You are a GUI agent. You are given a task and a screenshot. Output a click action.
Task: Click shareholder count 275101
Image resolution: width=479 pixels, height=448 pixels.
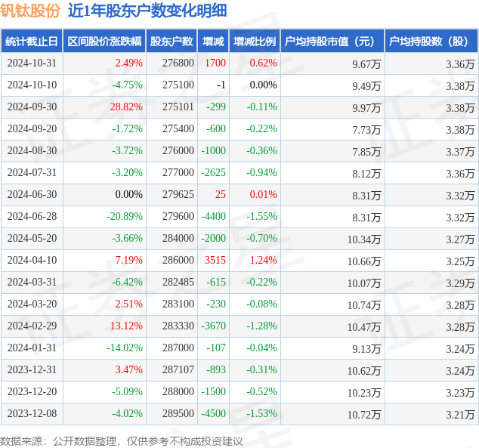178,107
